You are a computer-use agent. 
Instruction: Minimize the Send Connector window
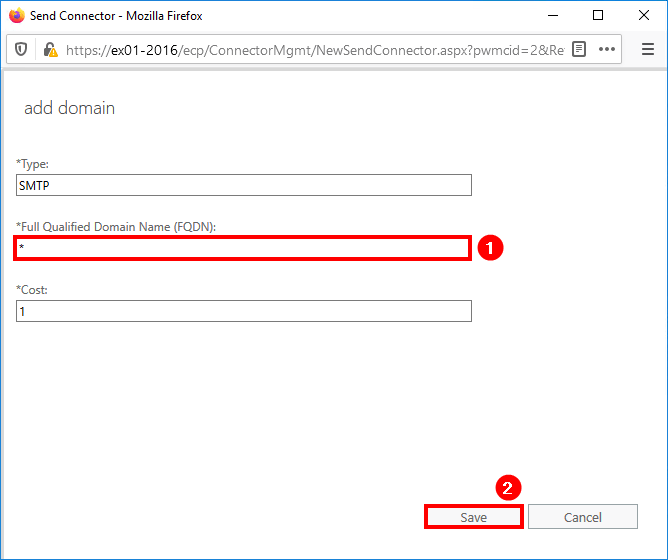tap(553, 16)
